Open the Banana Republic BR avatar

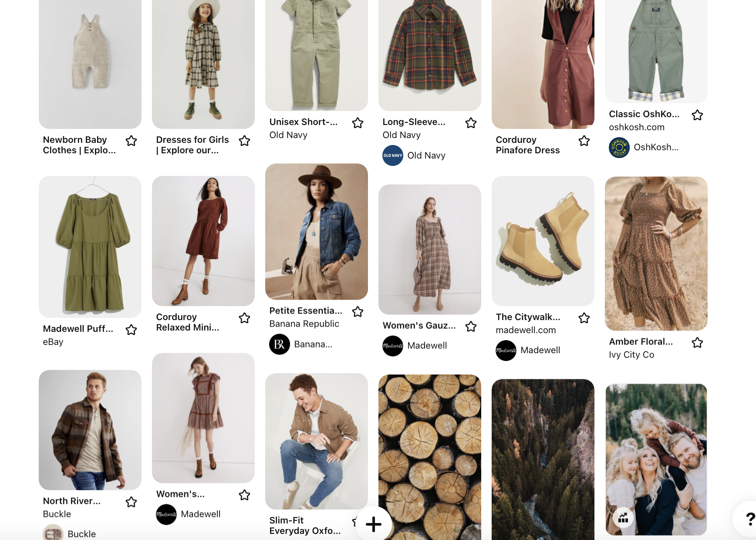(279, 344)
